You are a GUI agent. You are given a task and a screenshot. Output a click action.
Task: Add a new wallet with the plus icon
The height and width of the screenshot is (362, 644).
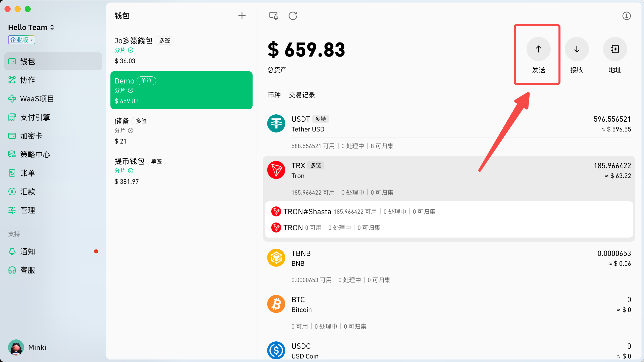pos(242,16)
